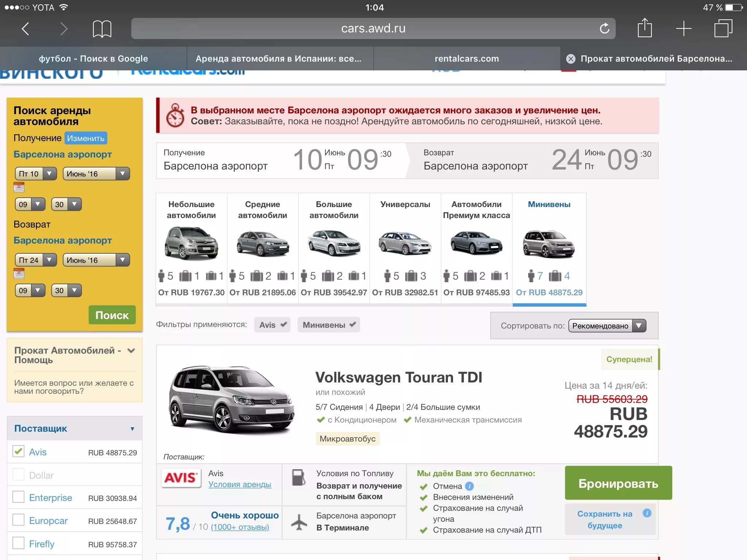Select Минивены category
Image resolution: width=747 pixels, height=560 pixels.
pyautogui.click(x=549, y=249)
